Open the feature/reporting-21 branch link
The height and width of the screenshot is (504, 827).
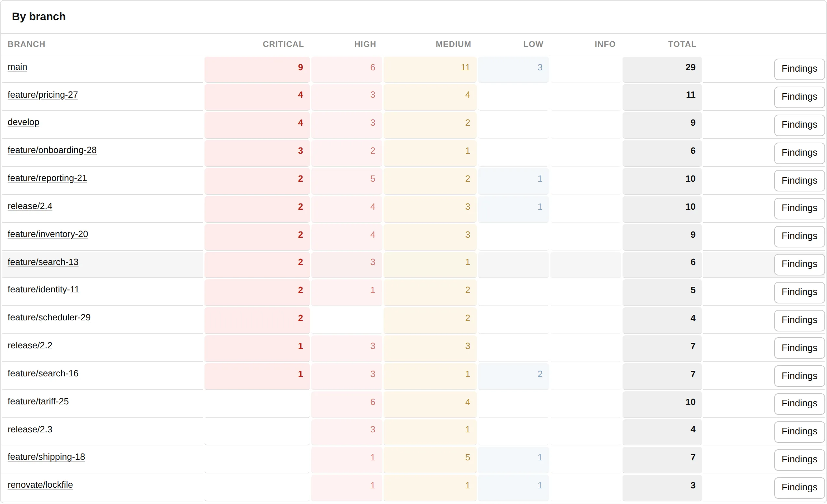coord(47,178)
